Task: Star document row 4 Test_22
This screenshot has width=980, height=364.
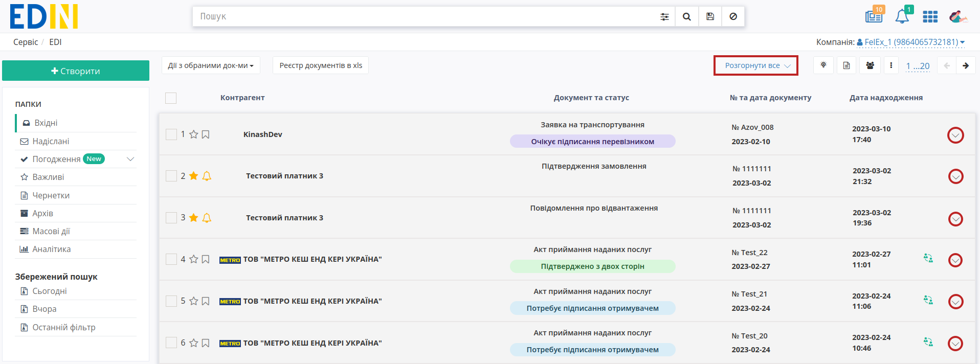Action: pos(193,259)
